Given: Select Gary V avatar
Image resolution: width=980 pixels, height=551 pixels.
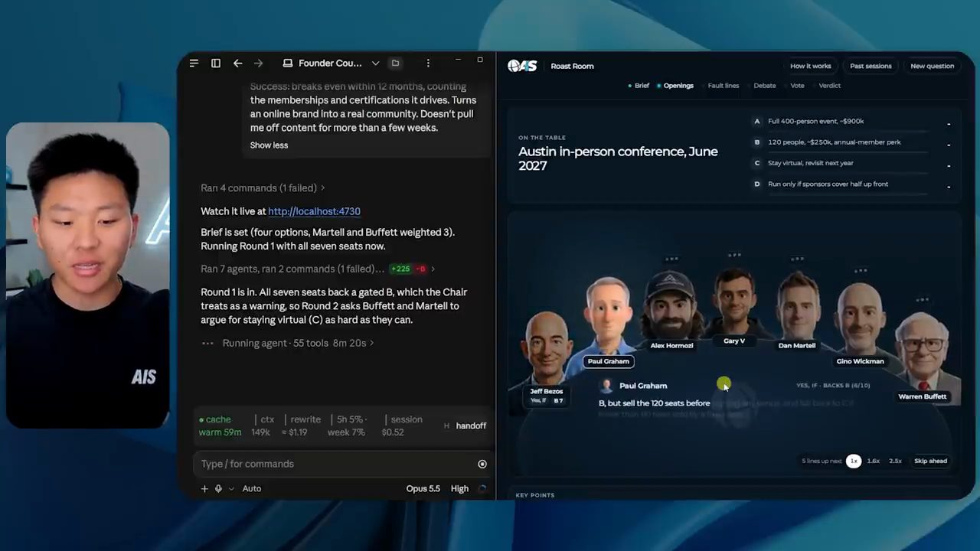Looking at the screenshot, I should tap(734, 301).
